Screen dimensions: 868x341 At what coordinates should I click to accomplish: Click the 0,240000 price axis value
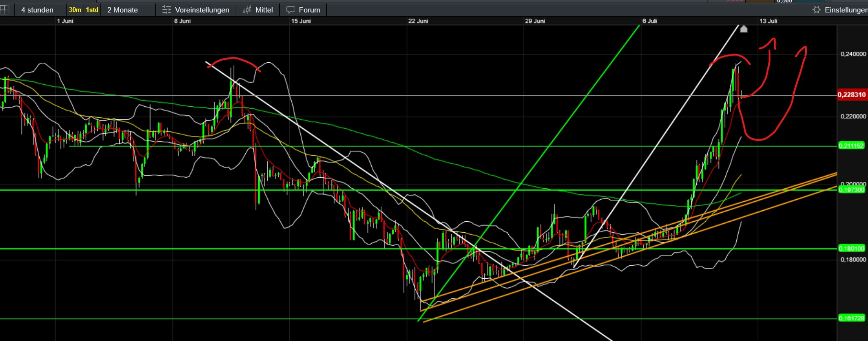[x=853, y=54]
